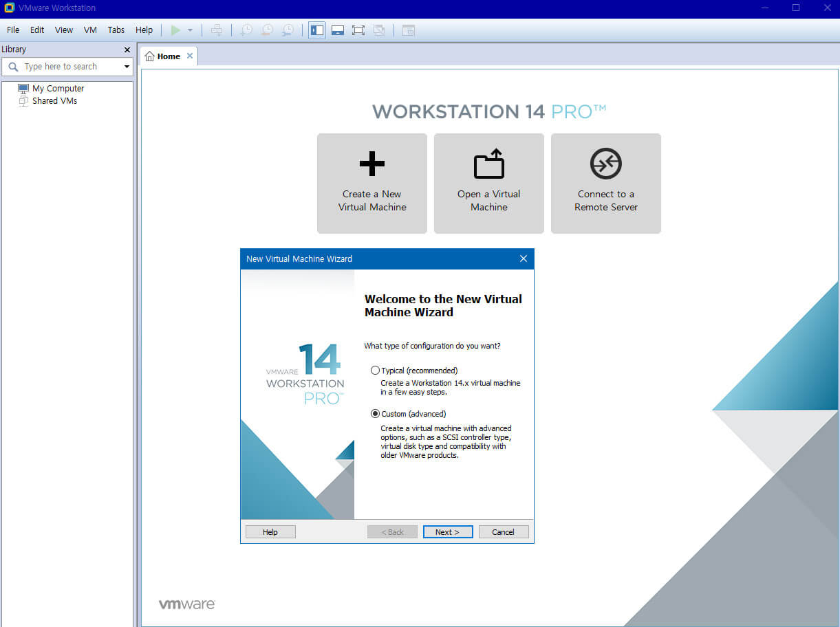Screen dimensions: 840x627
Task: Click the Create a New Virtual Machine tile
Action: pyautogui.click(x=372, y=184)
